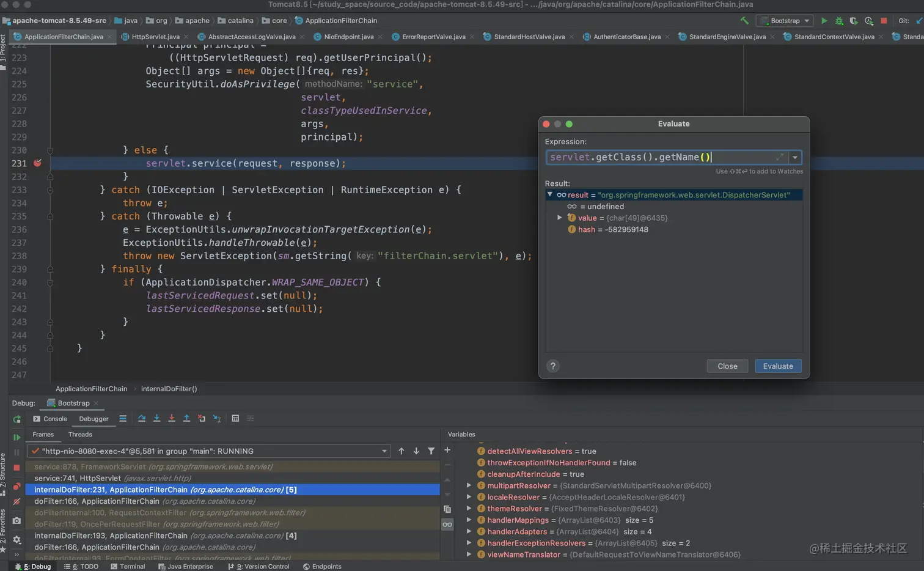
Task: Click internalDoFilter() in the breadcrumb bar
Action: [169, 389]
